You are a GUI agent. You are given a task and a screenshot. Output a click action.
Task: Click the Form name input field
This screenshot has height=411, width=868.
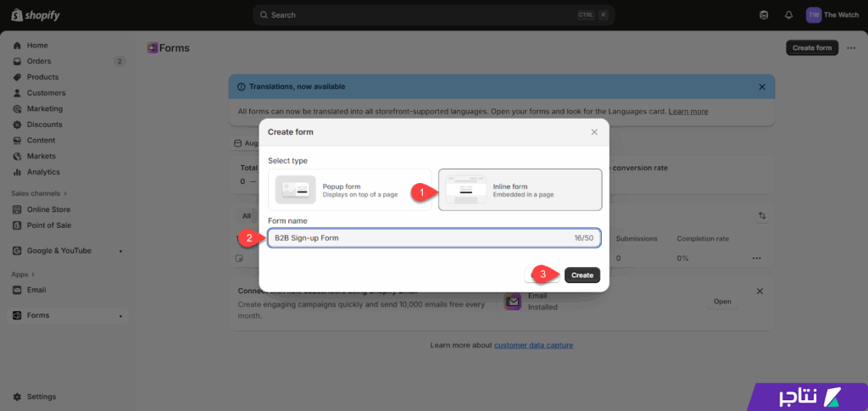pos(420,238)
